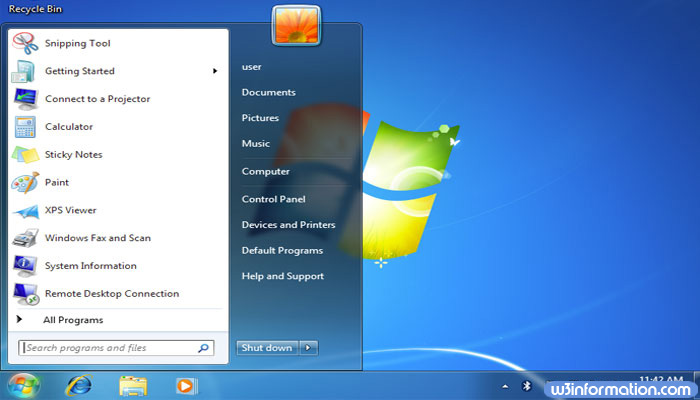The height and width of the screenshot is (400, 700).
Task: Open Default Programs
Action: [282, 250]
